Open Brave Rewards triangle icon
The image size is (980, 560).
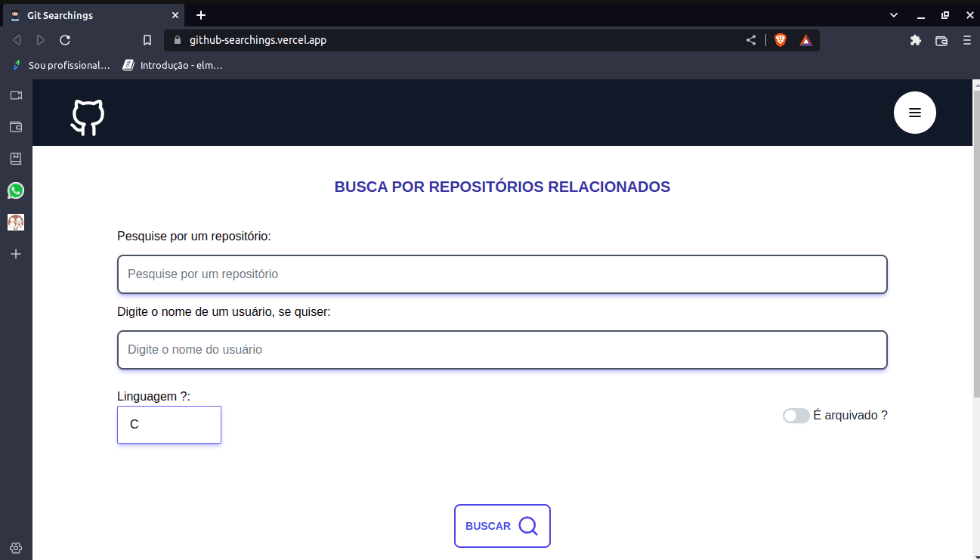click(x=806, y=40)
